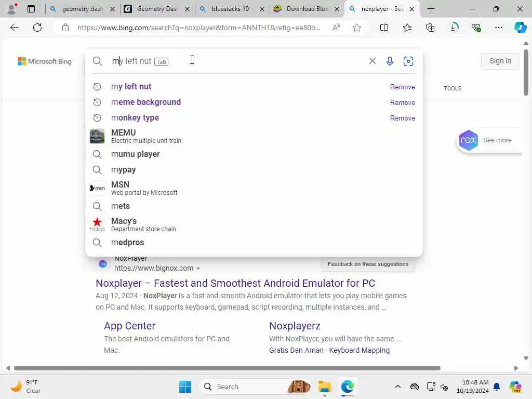Open browser Collections icon
This screenshot has height=399, width=532.
point(430,28)
